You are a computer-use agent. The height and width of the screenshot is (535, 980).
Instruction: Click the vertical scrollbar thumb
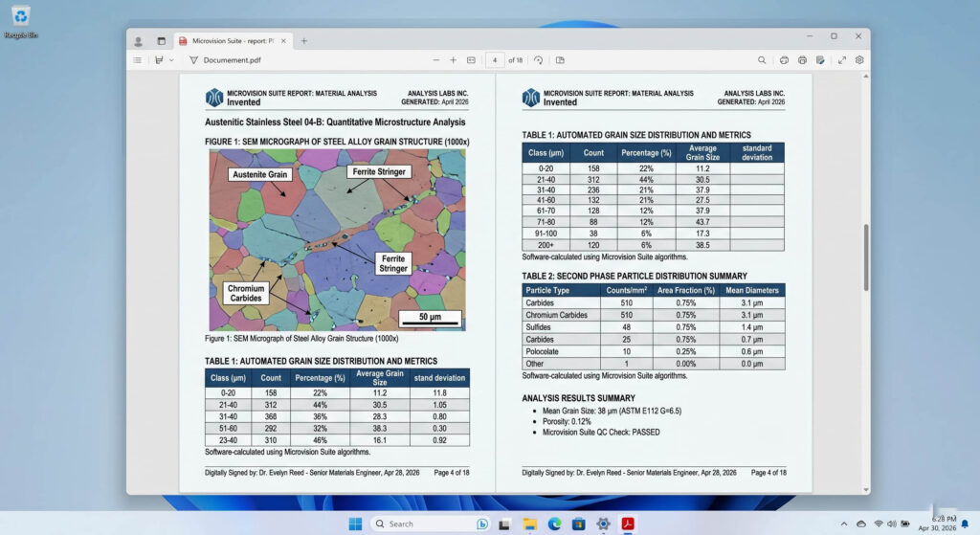865,256
